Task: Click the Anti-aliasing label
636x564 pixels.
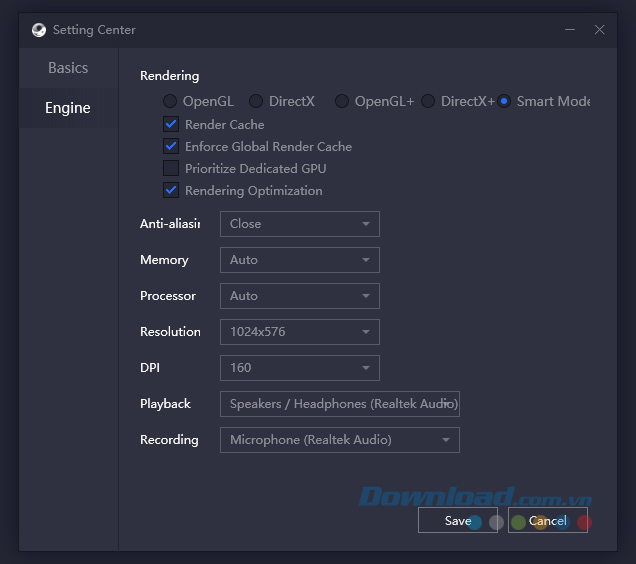Action: click(170, 224)
